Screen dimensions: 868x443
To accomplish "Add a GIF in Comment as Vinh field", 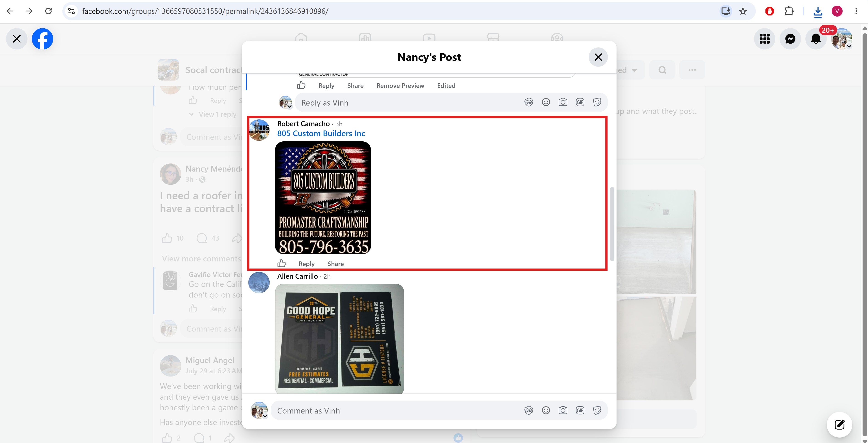I will tap(580, 410).
